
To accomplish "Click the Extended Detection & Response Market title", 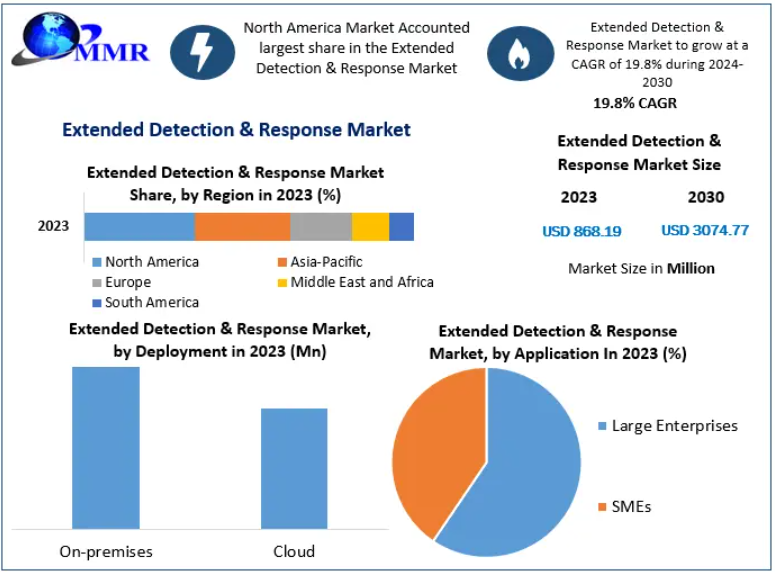I will point(236,130).
